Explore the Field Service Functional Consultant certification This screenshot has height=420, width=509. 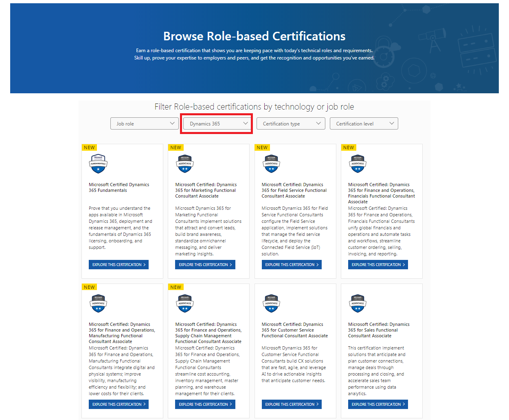pyautogui.click(x=292, y=265)
